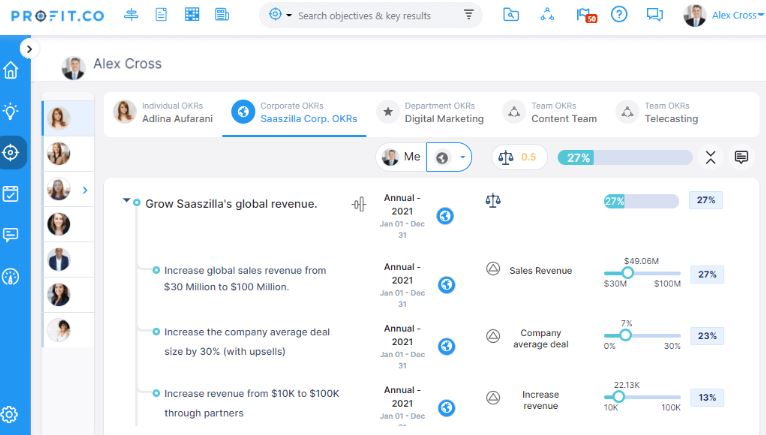Switch to Team OKRs Content Team tab
Viewport: 766px width, 435px height.
coord(550,112)
